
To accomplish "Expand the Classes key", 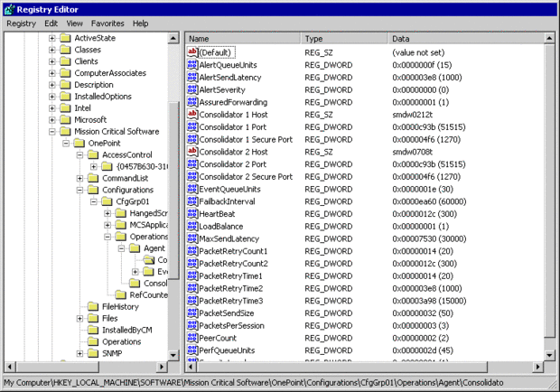I will coord(52,50).
